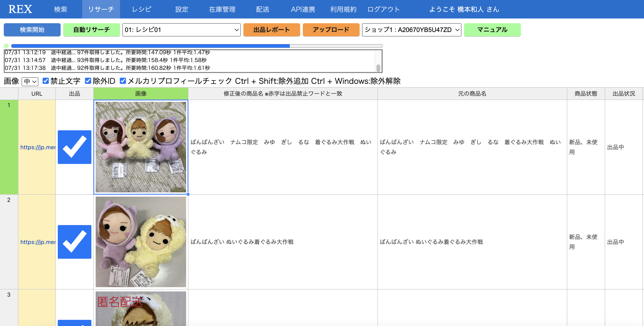The height and width of the screenshot is (326, 644).
Task: Click row 2 新品、未使用 condition cell
Action: click(586, 242)
